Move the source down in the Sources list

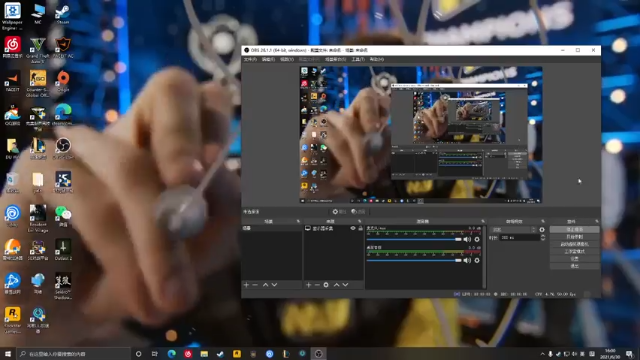pos(345,284)
